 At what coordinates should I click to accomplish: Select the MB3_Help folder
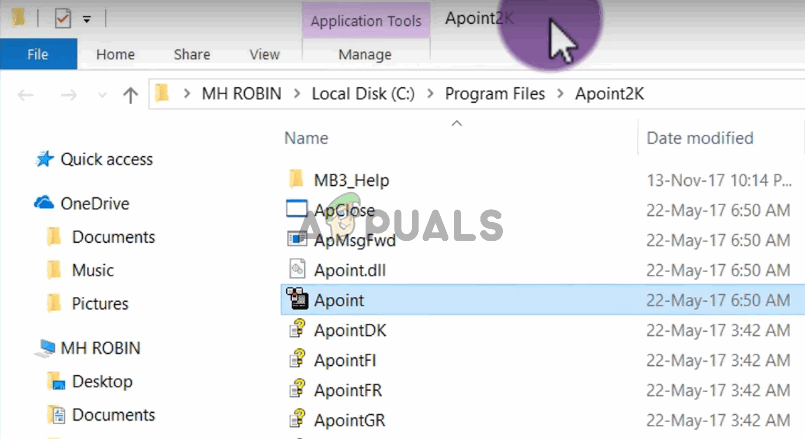[352, 181]
